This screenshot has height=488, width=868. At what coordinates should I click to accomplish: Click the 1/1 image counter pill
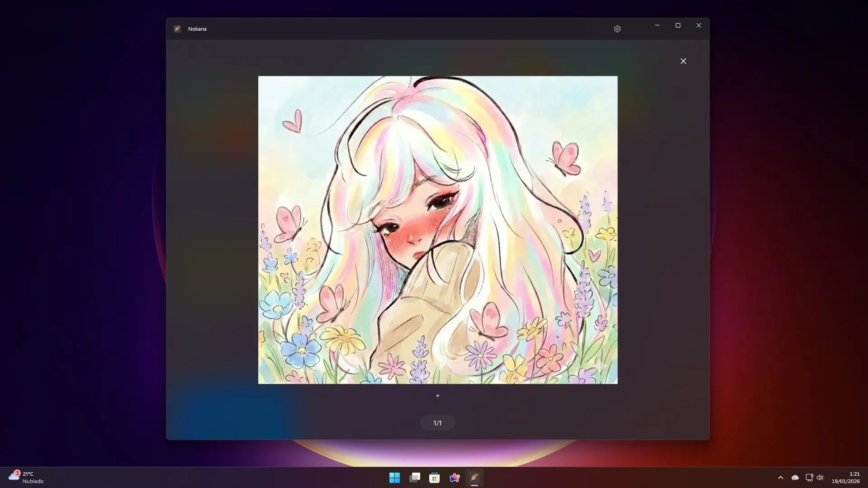point(437,423)
